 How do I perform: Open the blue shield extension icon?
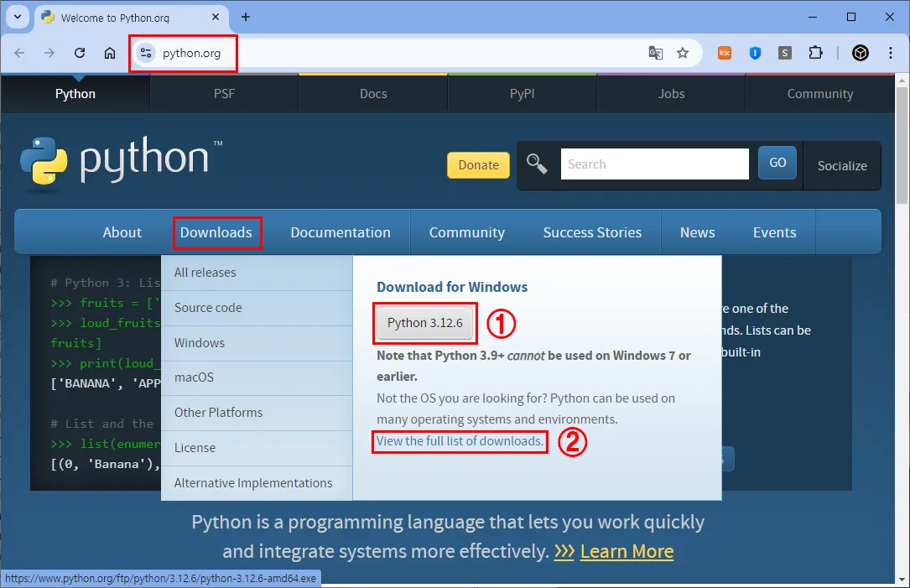point(755,53)
